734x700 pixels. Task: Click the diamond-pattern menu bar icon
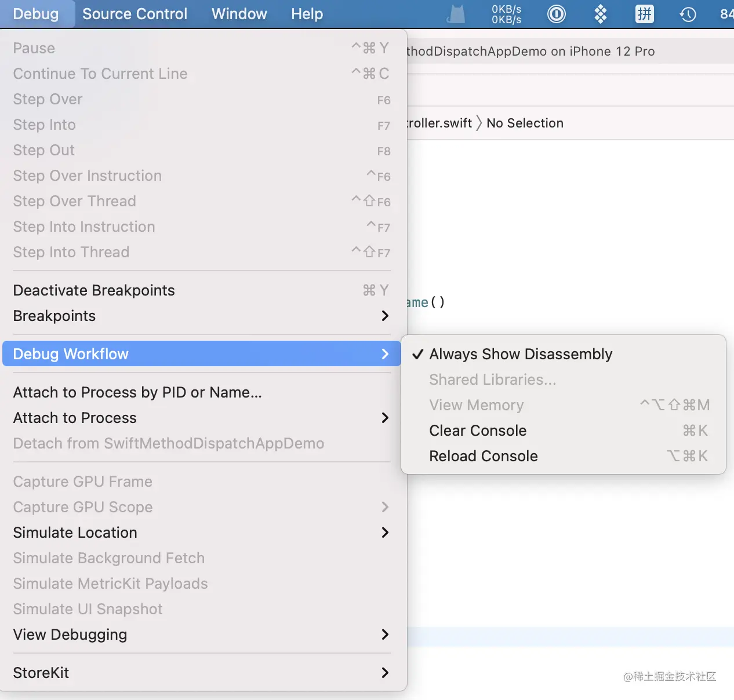(601, 14)
